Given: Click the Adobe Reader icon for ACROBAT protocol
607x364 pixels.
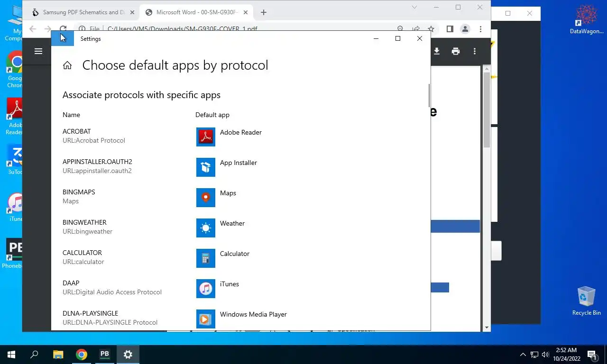Looking at the screenshot, I should coord(205,137).
